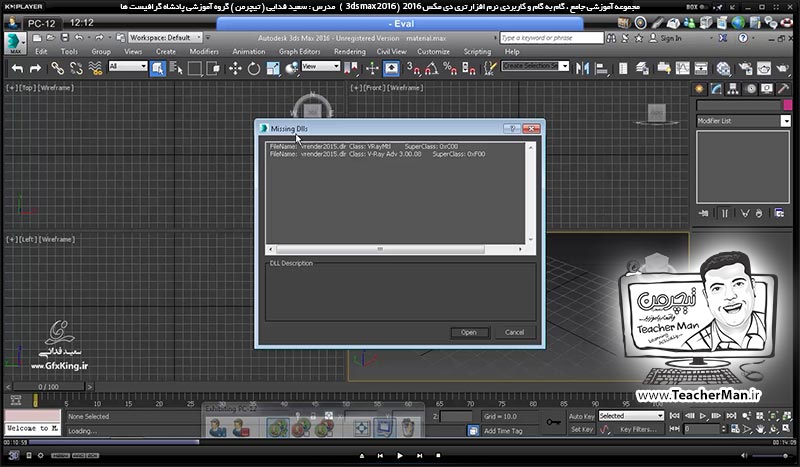The image size is (800, 467).
Task: Click the Open File folder icon
Action: [x=51, y=38]
